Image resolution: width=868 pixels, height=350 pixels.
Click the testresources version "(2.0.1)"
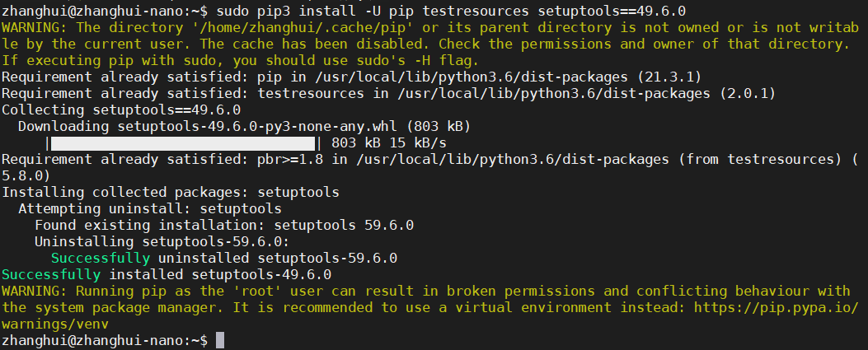(747, 93)
